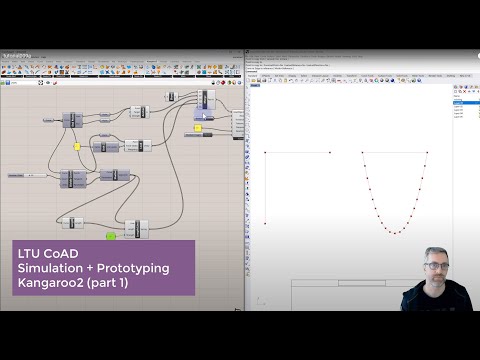Click the red X Delete layer icon
This screenshot has height=360, width=480.
point(465,91)
